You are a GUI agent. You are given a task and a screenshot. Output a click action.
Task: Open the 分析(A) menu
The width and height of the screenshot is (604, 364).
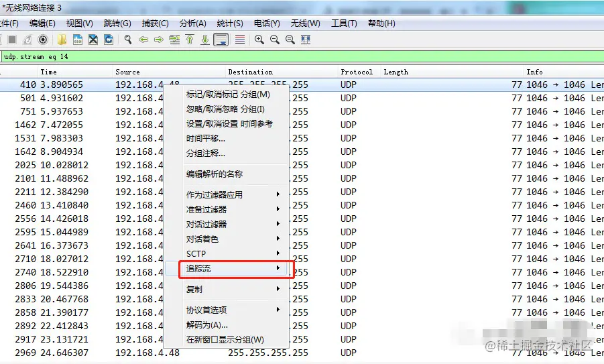tap(193, 23)
